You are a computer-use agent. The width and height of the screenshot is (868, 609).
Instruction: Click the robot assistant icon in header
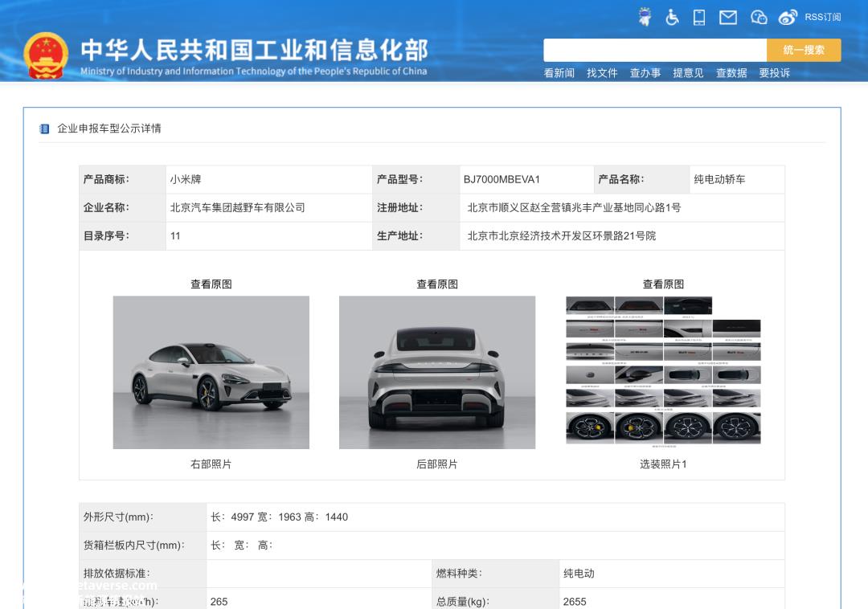(x=645, y=17)
